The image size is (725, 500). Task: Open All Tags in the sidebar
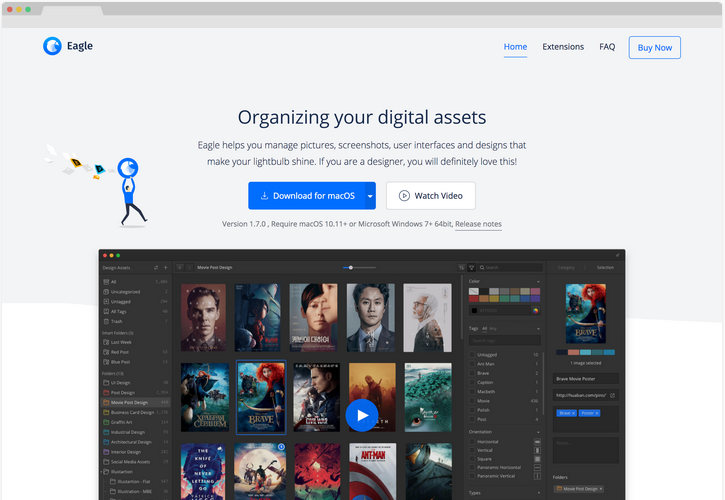(x=135, y=311)
